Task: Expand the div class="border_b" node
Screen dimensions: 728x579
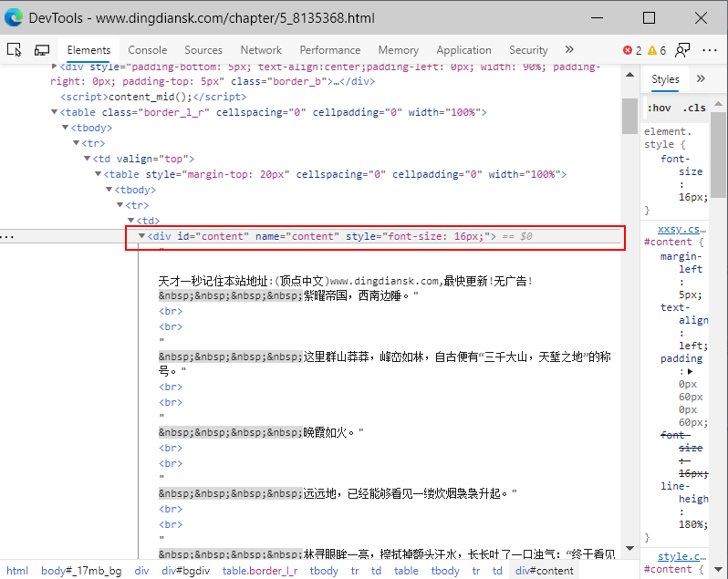Action: (55, 67)
